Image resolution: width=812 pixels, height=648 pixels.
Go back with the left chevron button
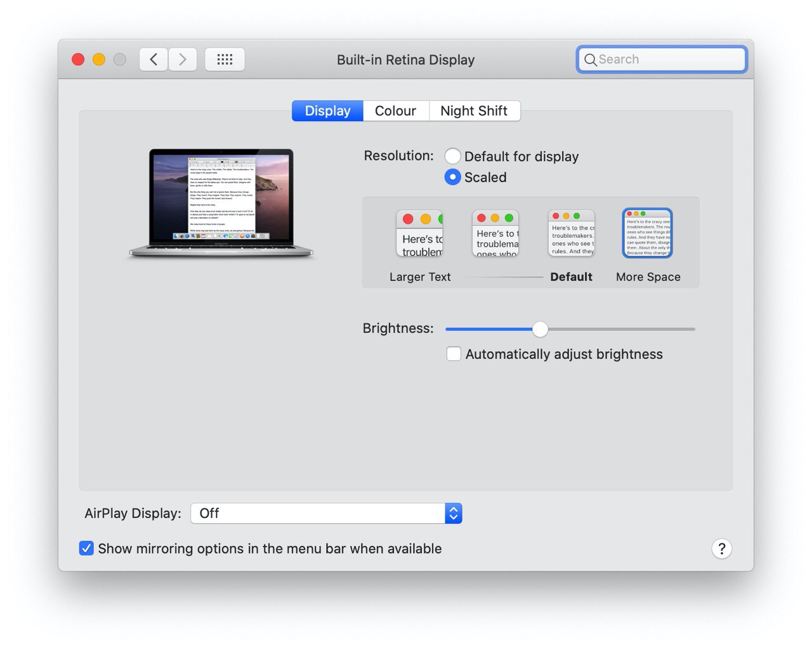[154, 60]
